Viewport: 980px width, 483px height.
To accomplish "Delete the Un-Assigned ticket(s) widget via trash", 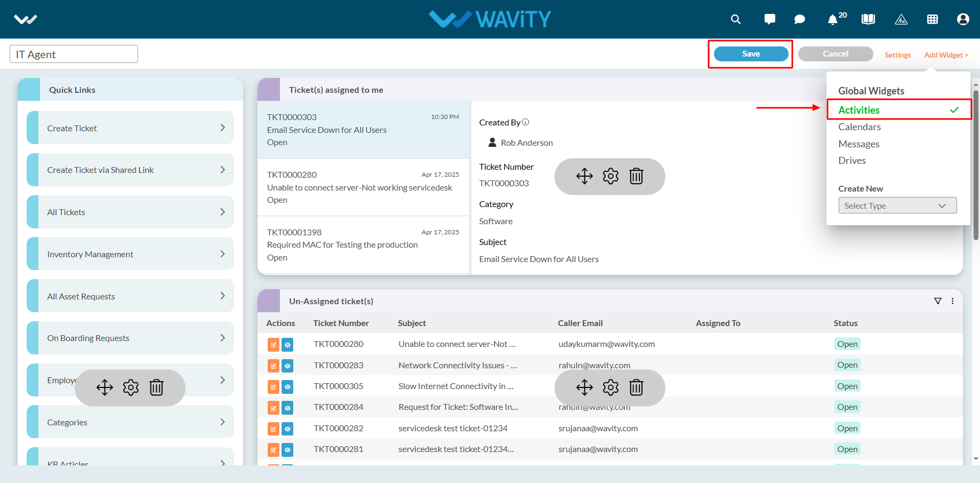I will click(x=636, y=387).
